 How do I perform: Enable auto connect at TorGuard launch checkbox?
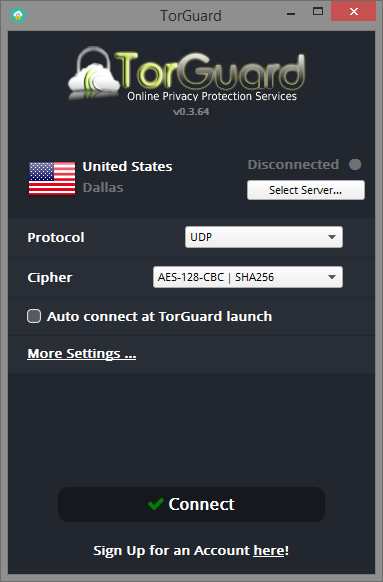34,316
